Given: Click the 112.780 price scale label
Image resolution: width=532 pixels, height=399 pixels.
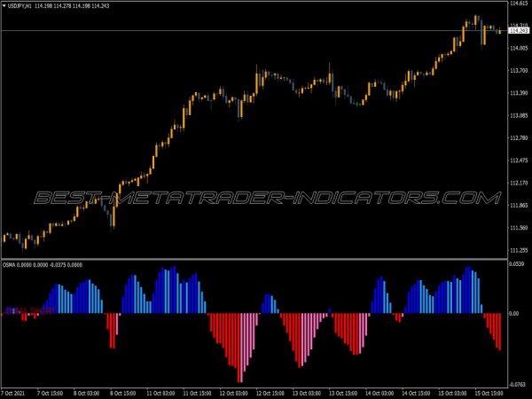Looking at the screenshot, I should point(518,138).
